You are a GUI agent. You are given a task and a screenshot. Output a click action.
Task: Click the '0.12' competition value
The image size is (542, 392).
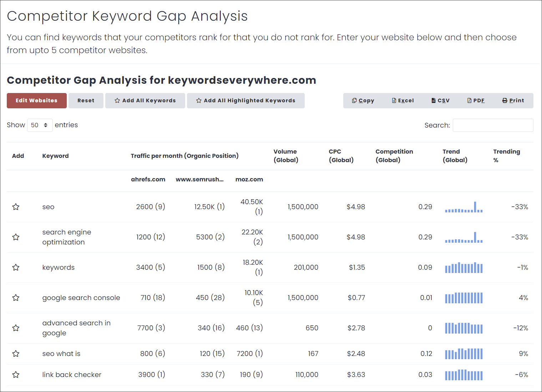click(x=426, y=354)
